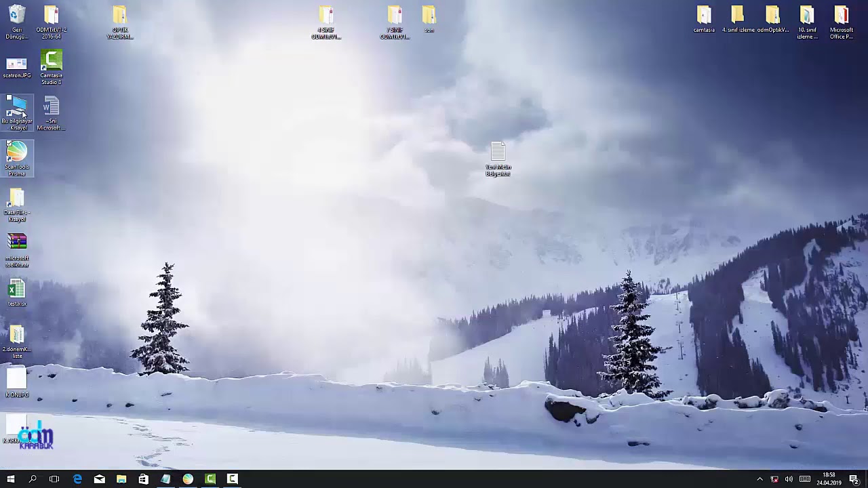Switch to green Camtasia Studio taskbar icon
The image size is (868, 488).
(x=210, y=479)
